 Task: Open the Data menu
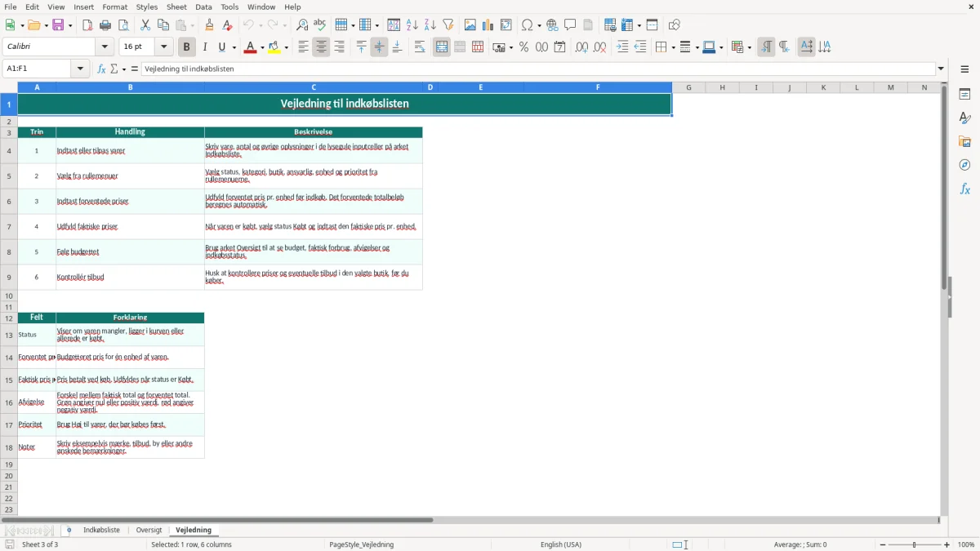click(203, 7)
